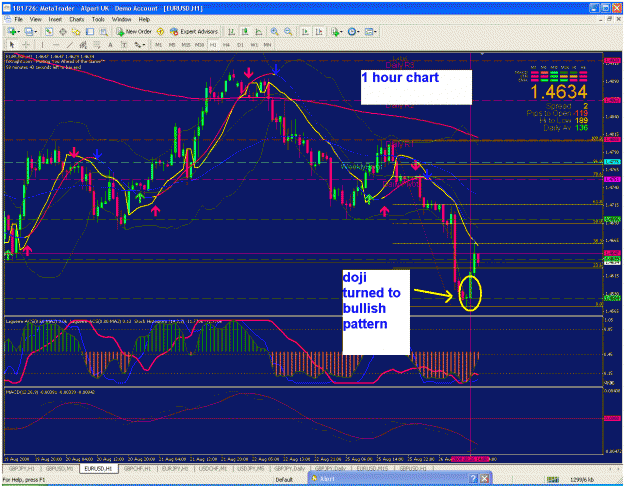This screenshot has width=625, height=486.
Task: Switch to the EURJPY,H1 chart tab
Action: coord(175,468)
